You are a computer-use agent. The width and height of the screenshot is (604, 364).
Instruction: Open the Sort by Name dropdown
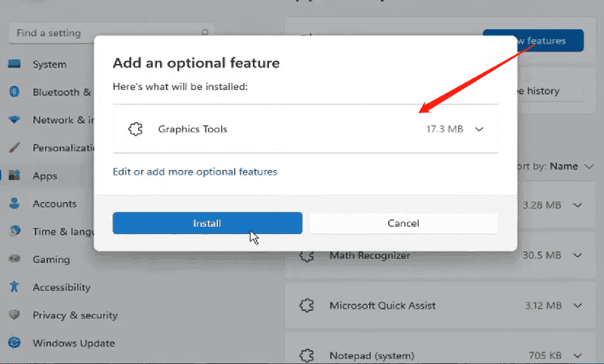555,166
